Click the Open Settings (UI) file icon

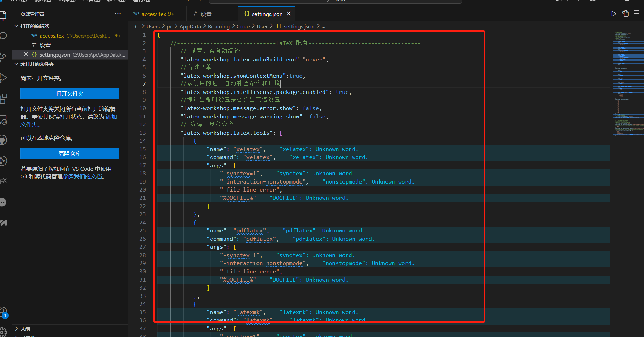(625, 14)
